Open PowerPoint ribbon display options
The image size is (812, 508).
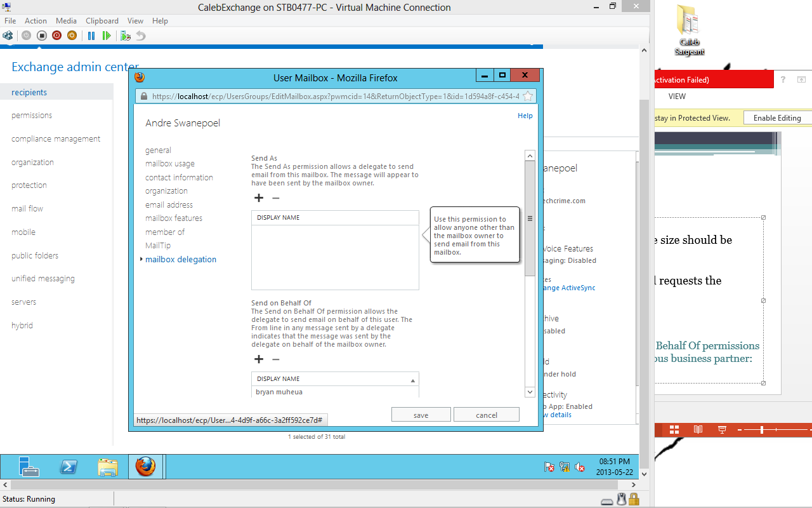tap(802, 79)
